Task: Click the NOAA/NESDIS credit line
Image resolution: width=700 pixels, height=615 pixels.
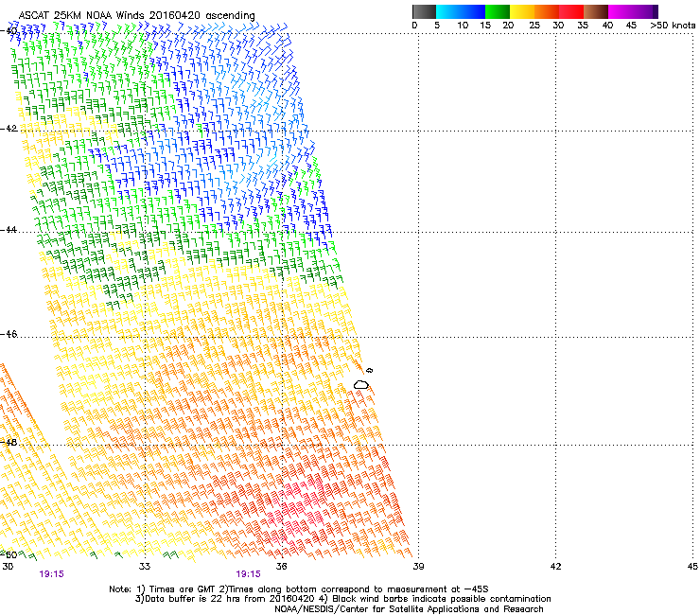Action: pos(409,609)
